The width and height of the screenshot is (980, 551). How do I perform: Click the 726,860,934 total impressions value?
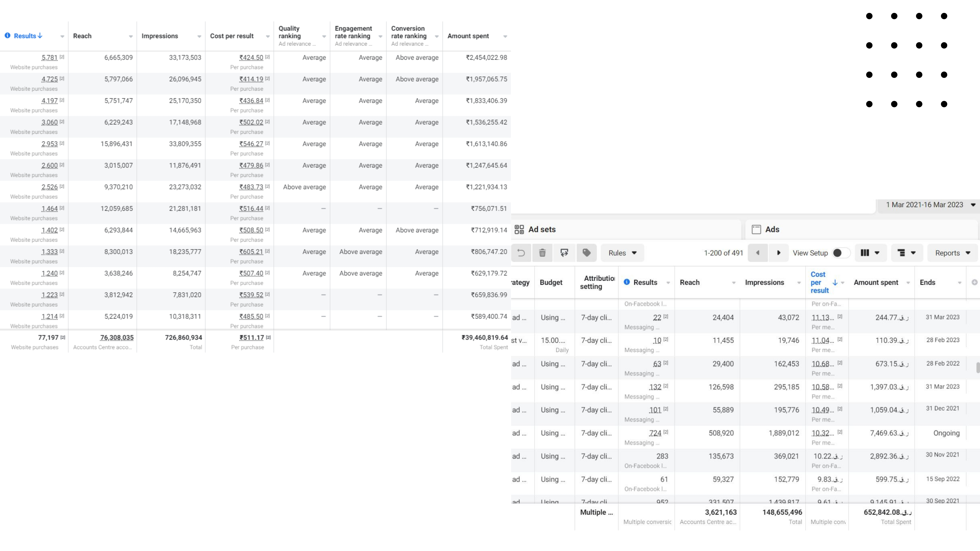[x=183, y=337]
